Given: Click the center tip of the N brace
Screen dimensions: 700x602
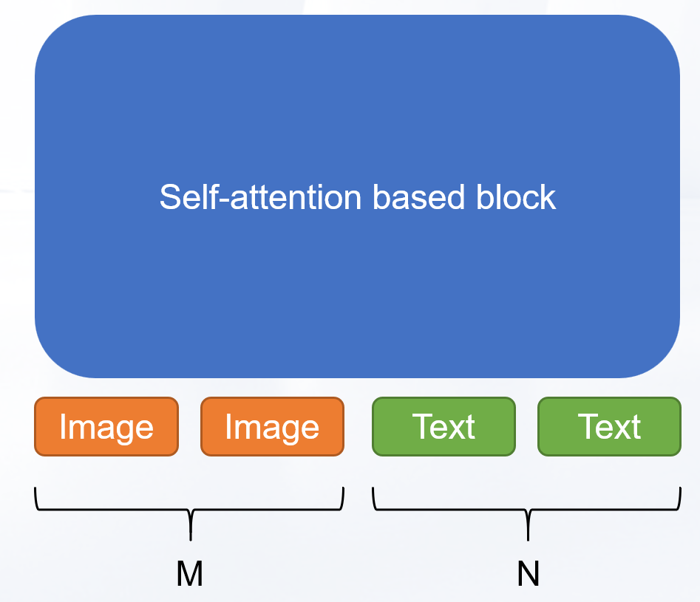Looking at the screenshot, I should (528, 533).
